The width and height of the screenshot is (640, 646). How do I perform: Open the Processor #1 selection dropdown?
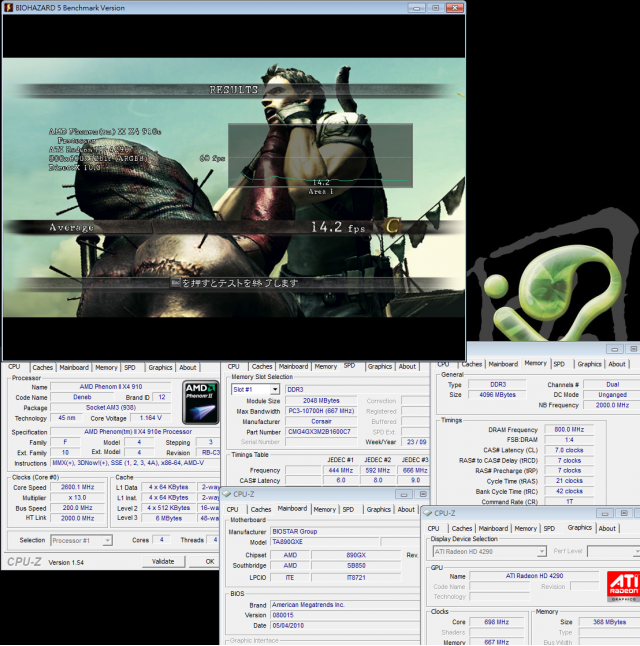tap(107, 540)
